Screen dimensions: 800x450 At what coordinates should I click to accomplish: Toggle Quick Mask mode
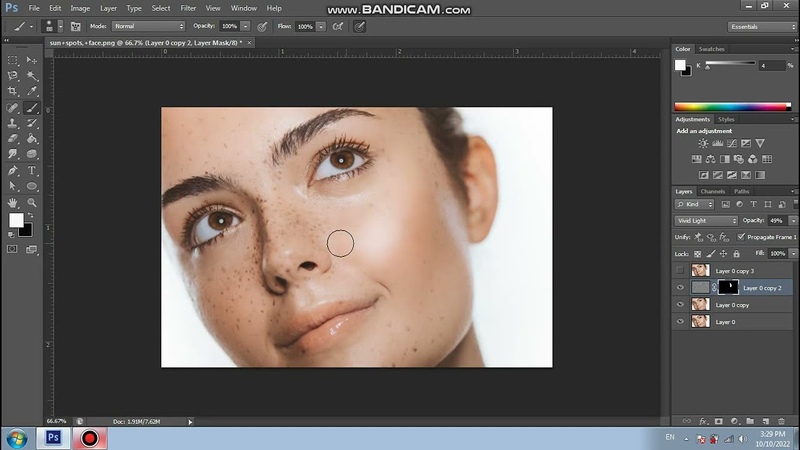click(x=12, y=249)
